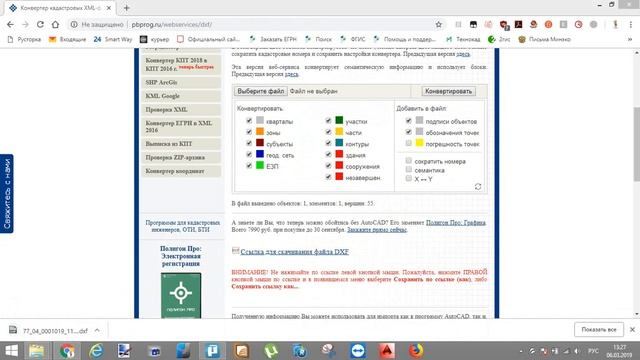Viewport: 640px width, 360px height.
Task: Open the Полигон Про: Графика link
Action: pos(456,223)
